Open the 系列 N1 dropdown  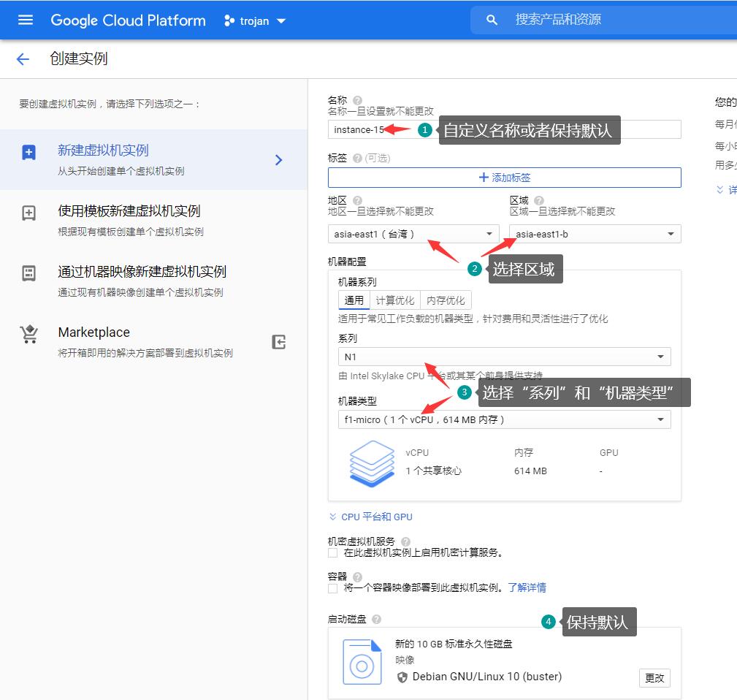(x=504, y=357)
